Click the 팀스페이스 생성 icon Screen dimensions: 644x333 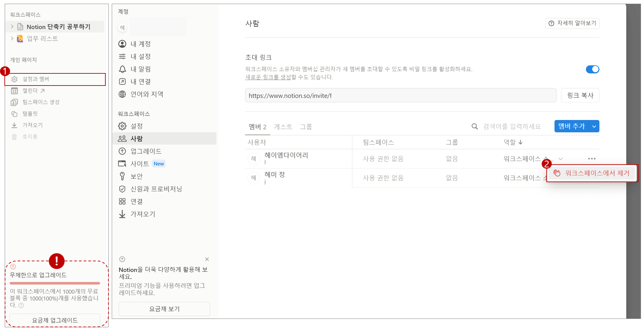pyautogui.click(x=14, y=102)
